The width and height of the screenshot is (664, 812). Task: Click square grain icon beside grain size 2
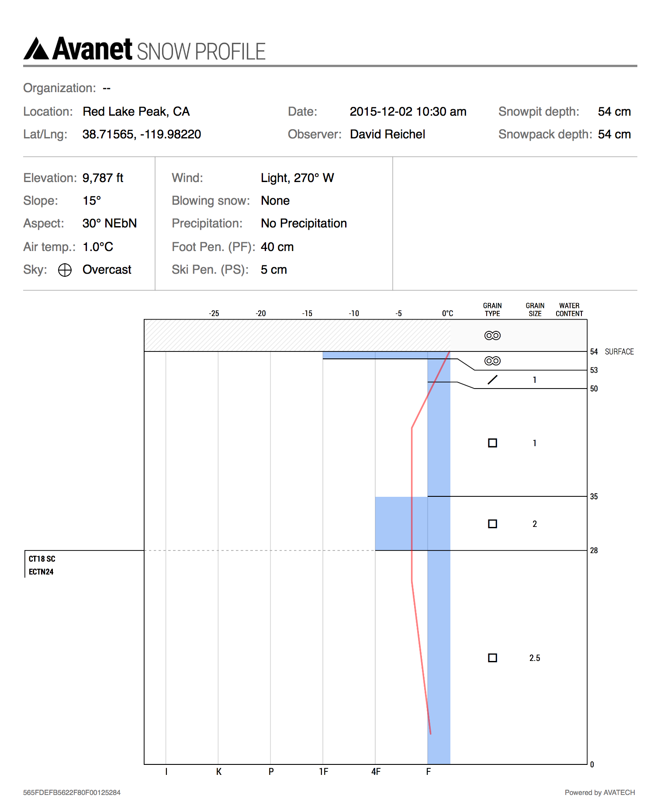tap(492, 524)
